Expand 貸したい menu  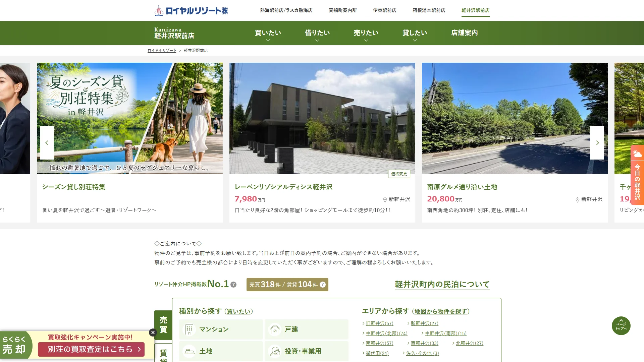(415, 33)
